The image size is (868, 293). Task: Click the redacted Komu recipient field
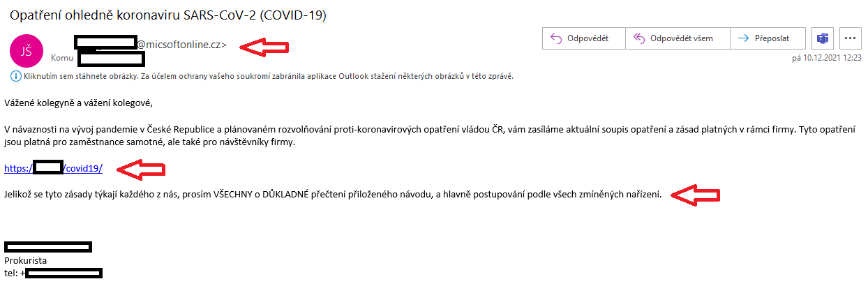pos(111,59)
